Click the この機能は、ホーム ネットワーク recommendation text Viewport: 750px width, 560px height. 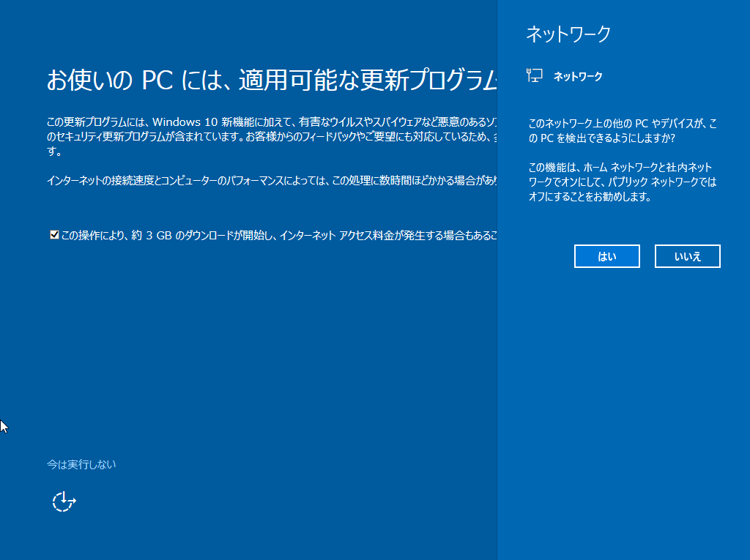point(623,182)
